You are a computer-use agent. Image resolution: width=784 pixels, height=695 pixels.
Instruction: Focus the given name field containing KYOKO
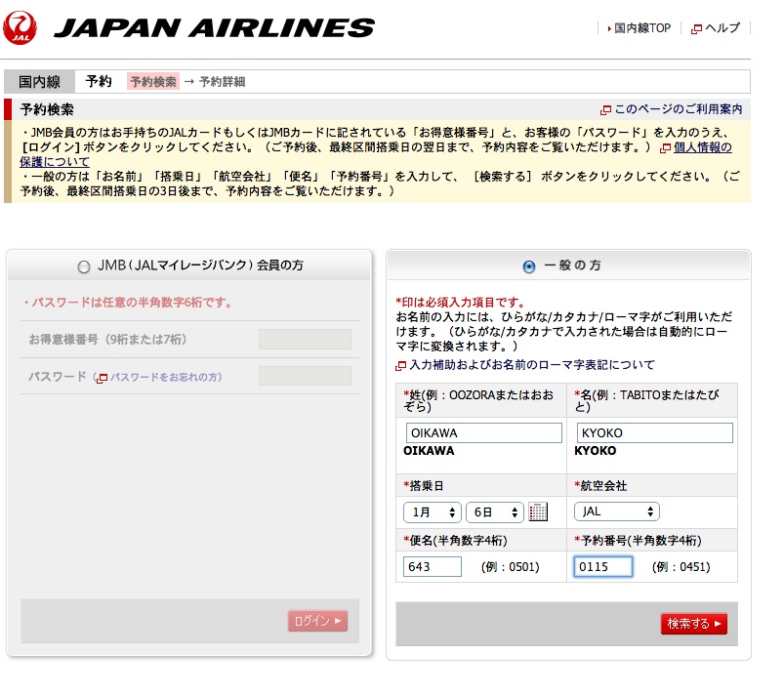654,432
